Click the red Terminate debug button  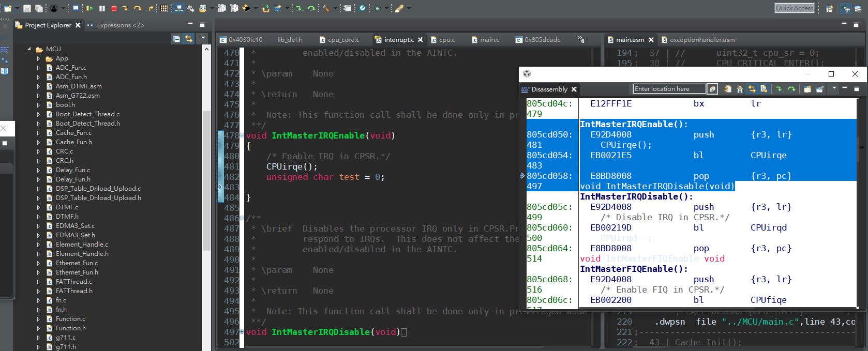(x=114, y=8)
